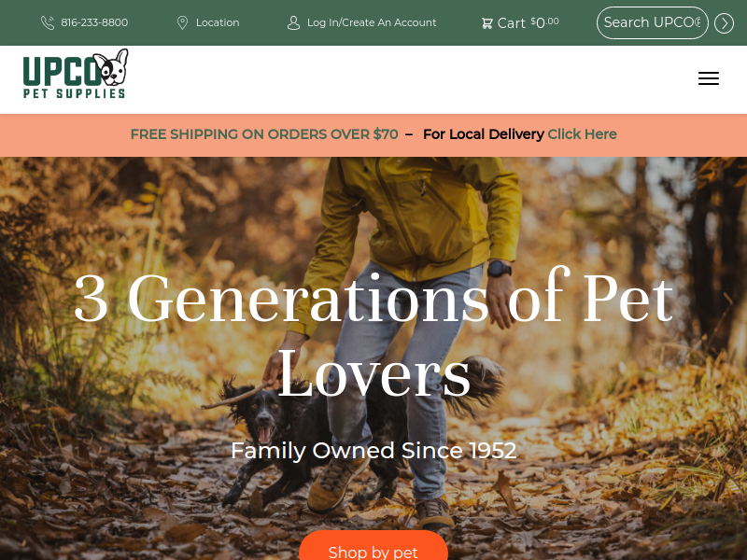Click free shipping over $70 banner text
The height and width of the screenshot is (560, 747).
(x=264, y=134)
